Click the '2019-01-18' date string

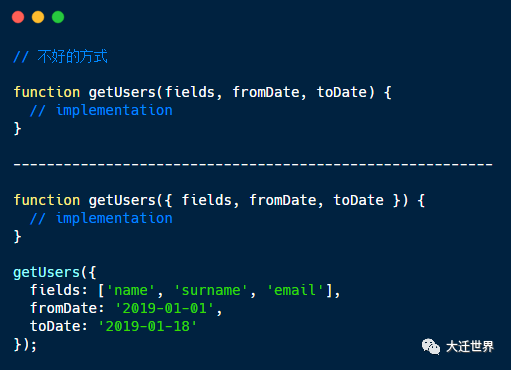pos(147,326)
